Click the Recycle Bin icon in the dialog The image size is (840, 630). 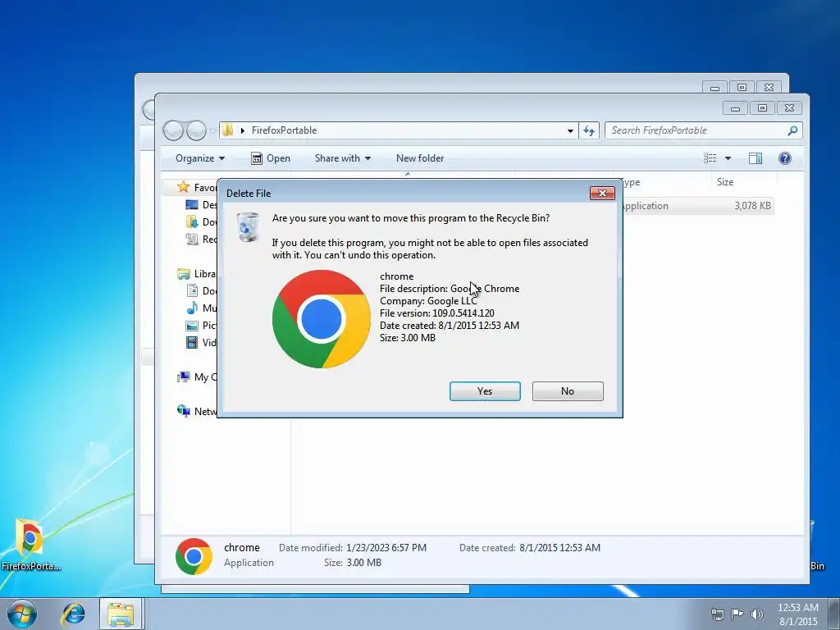tap(248, 226)
